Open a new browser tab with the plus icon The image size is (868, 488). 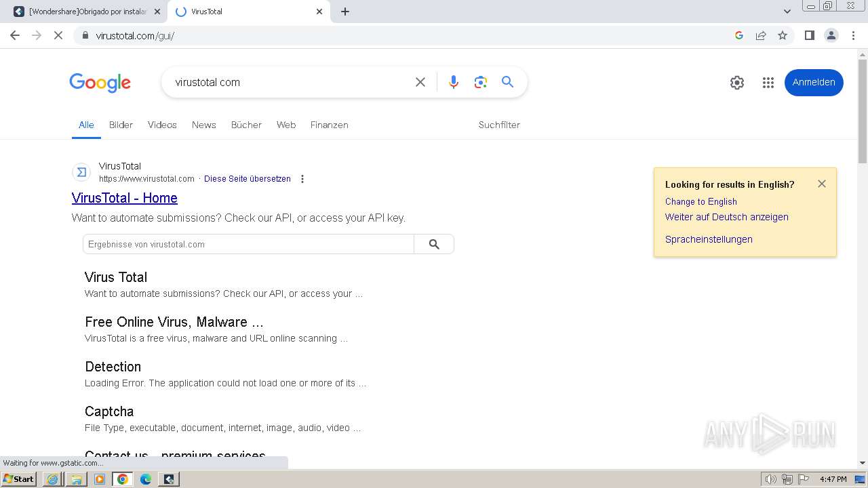(x=345, y=12)
